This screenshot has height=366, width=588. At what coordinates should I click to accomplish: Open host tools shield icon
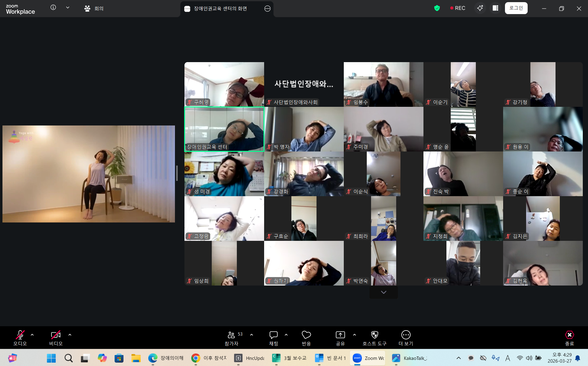pos(374,335)
